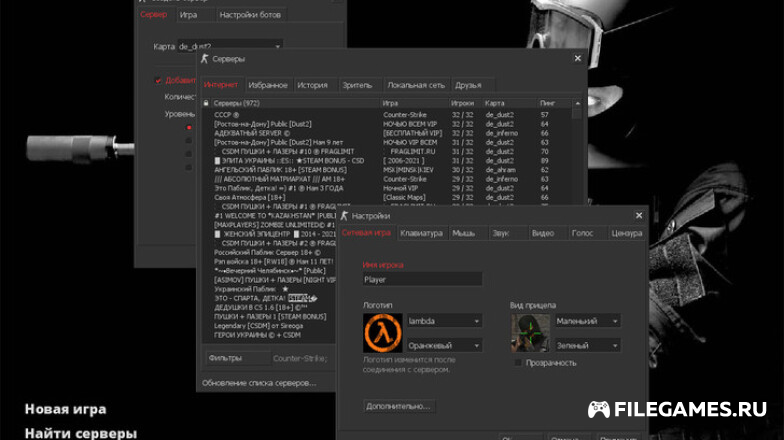Click the server list scrollbar up arrow
The image size is (784, 440).
[578, 103]
